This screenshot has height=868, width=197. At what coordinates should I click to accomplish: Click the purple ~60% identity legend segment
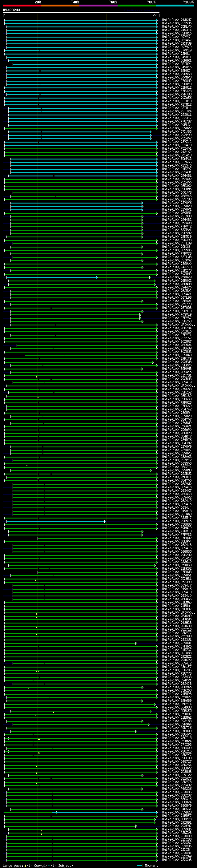[x=98, y=6]
